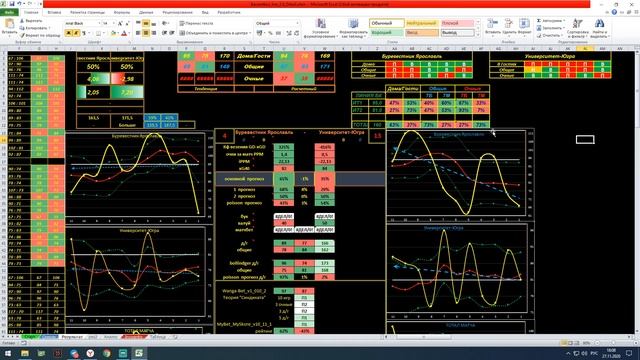Apply percent style format
Viewport: 640px width, 360px height.
tap(270, 33)
